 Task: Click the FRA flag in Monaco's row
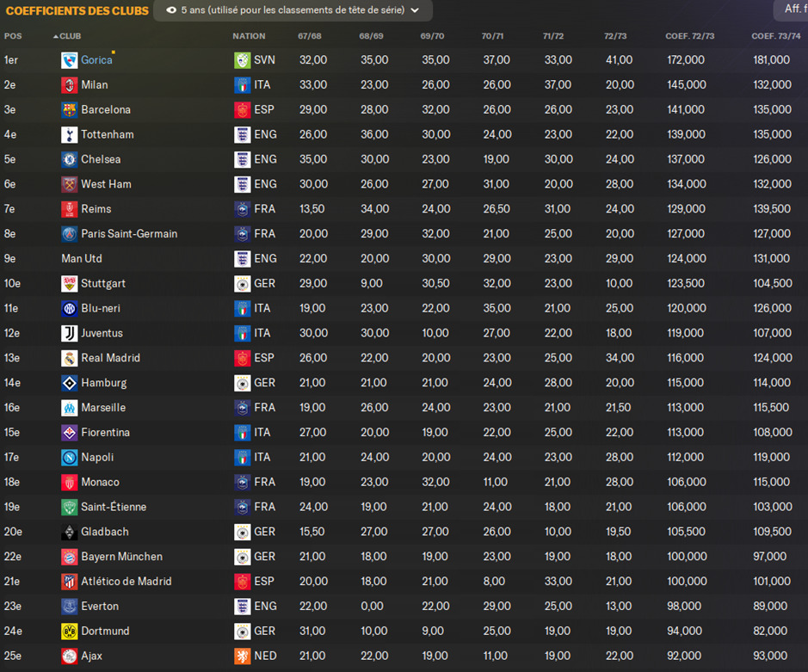(242, 483)
